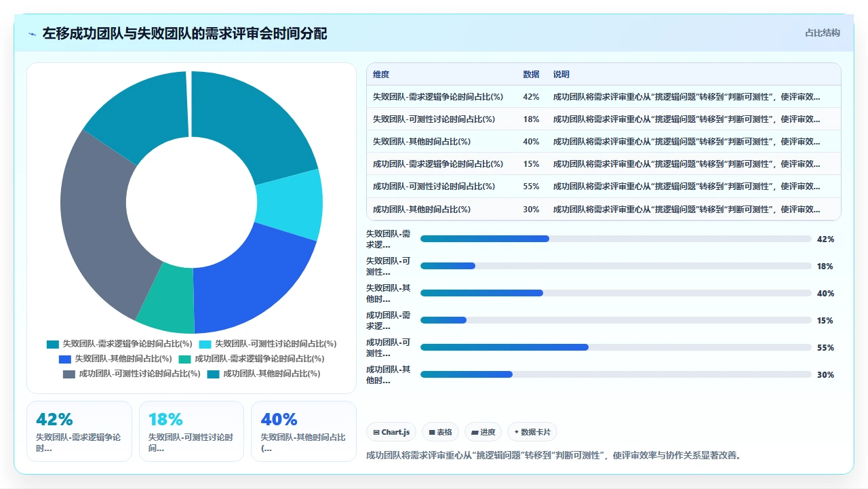Click the dashboard title text
The width and height of the screenshot is (868, 489).
coord(185,33)
